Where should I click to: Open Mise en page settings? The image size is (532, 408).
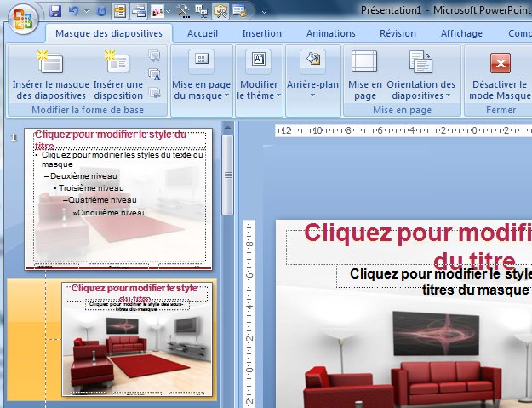(364, 76)
